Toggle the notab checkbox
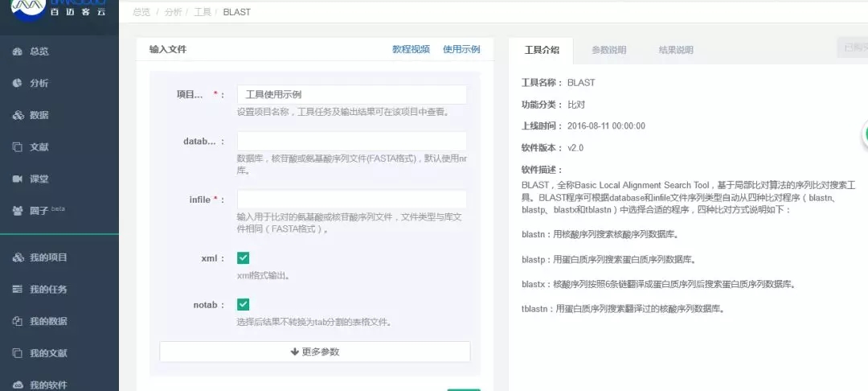 click(x=244, y=305)
